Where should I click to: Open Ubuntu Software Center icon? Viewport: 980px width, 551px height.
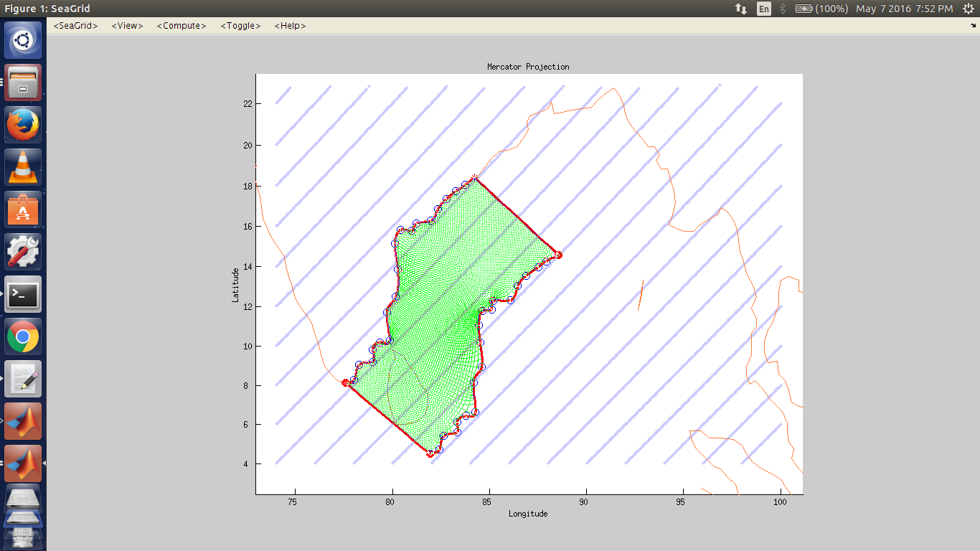click(23, 209)
